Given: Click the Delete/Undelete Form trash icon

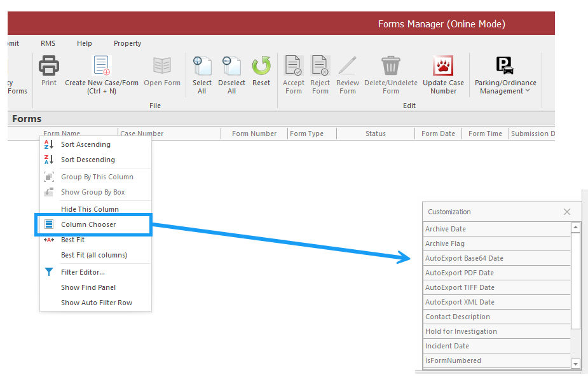Looking at the screenshot, I should 390,65.
